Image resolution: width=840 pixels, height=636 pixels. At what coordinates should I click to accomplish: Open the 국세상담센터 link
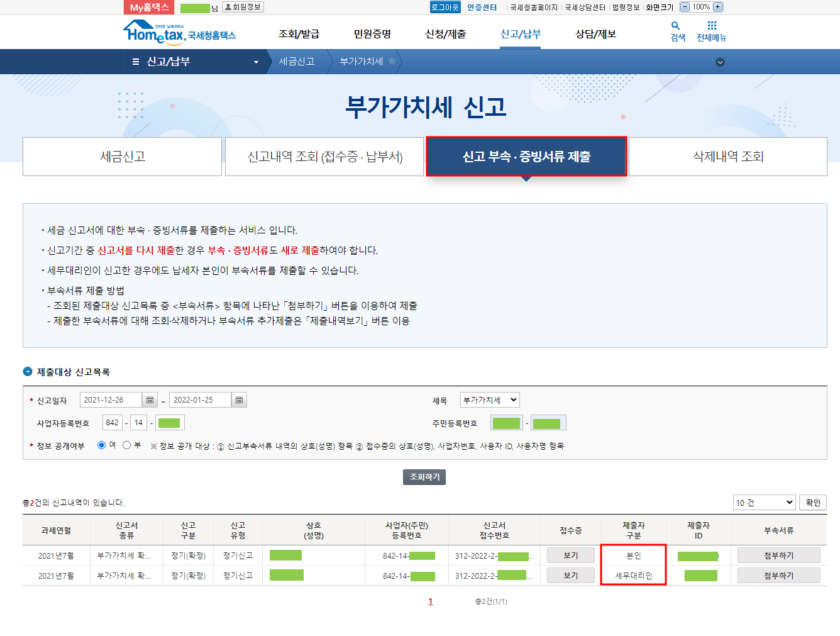[585, 8]
